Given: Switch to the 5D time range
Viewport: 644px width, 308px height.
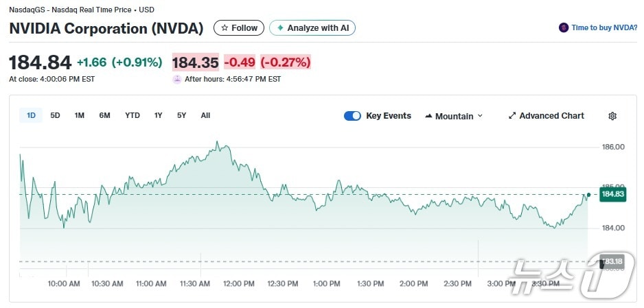Looking at the screenshot, I should pos(55,115).
